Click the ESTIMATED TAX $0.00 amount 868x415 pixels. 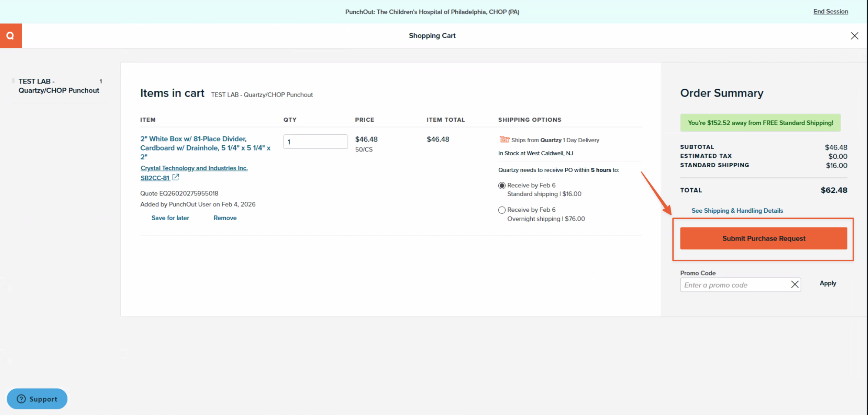(838, 156)
